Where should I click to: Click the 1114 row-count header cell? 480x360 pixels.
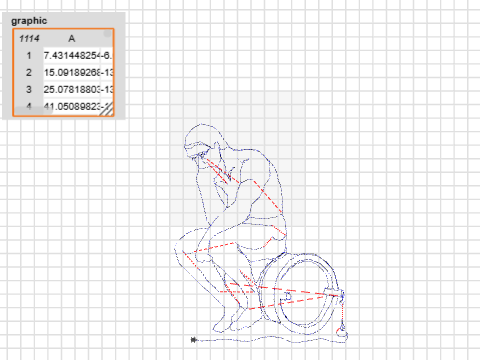pos(29,39)
